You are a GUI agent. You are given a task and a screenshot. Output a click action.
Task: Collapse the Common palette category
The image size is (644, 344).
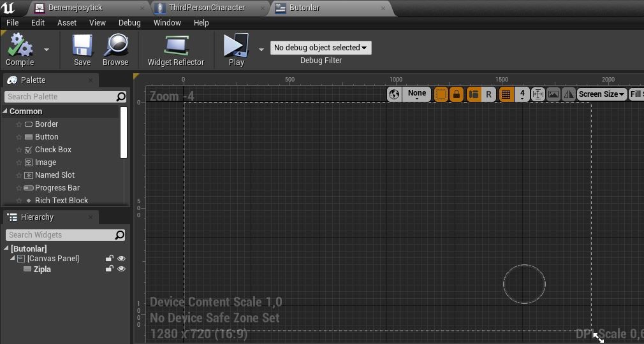(5, 111)
